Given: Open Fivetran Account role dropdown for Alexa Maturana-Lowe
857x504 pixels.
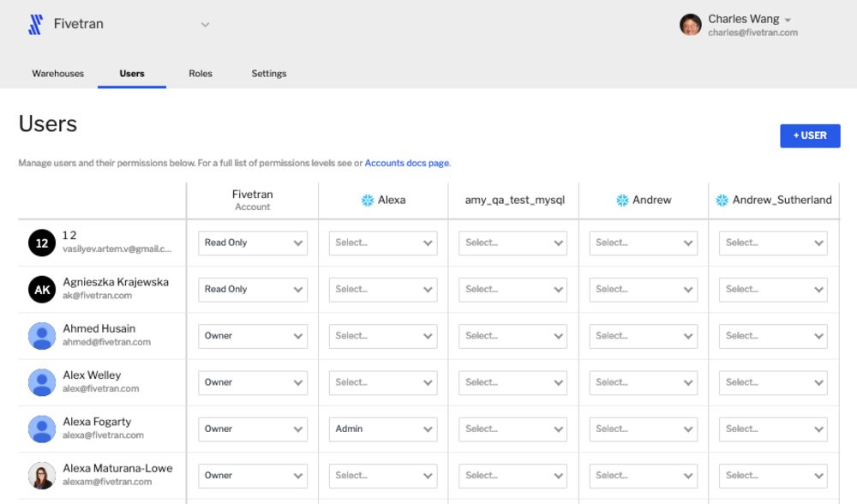Looking at the screenshot, I should (253, 475).
